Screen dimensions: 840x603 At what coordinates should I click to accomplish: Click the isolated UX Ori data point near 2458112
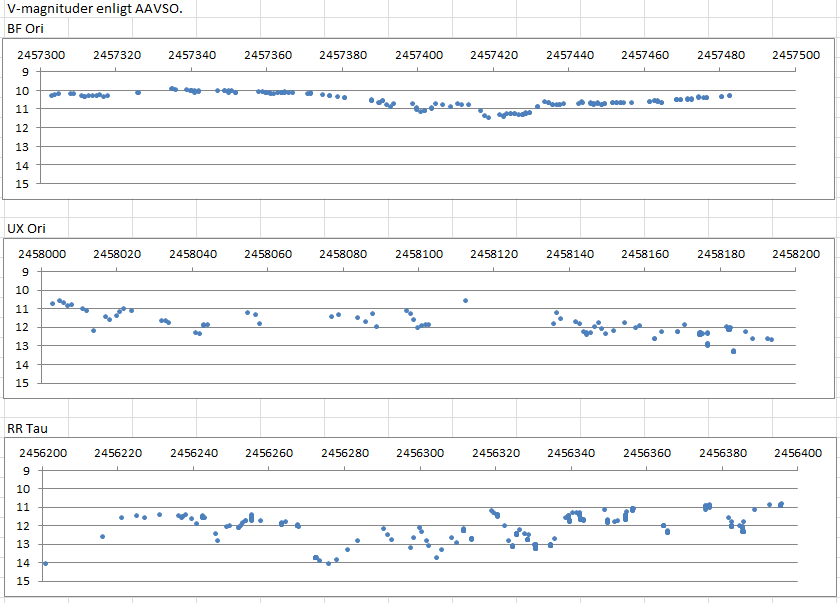coord(465,300)
